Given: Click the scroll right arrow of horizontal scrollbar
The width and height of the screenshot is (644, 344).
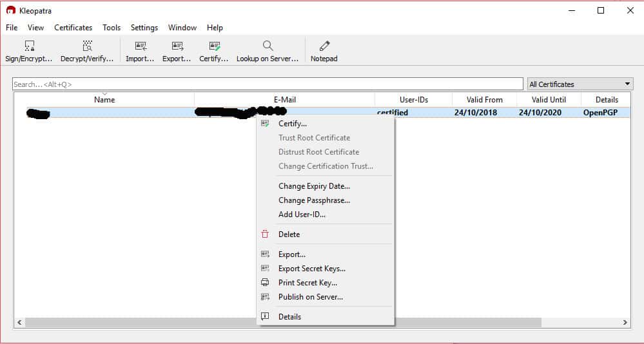Looking at the screenshot, I should 625,322.
